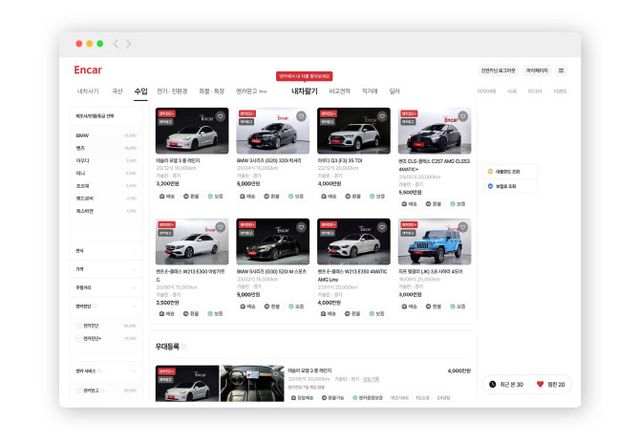The width and height of the screenshot is (640, 439).
Task: Open the white Mercedes E-Class E300 thumbnail
Action: click(192, 241)
